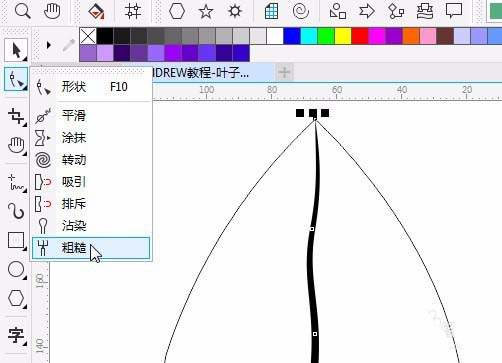Select the Smart Fill bucket tool
This screenshot has width=502, height=363.
click(96, 11)
